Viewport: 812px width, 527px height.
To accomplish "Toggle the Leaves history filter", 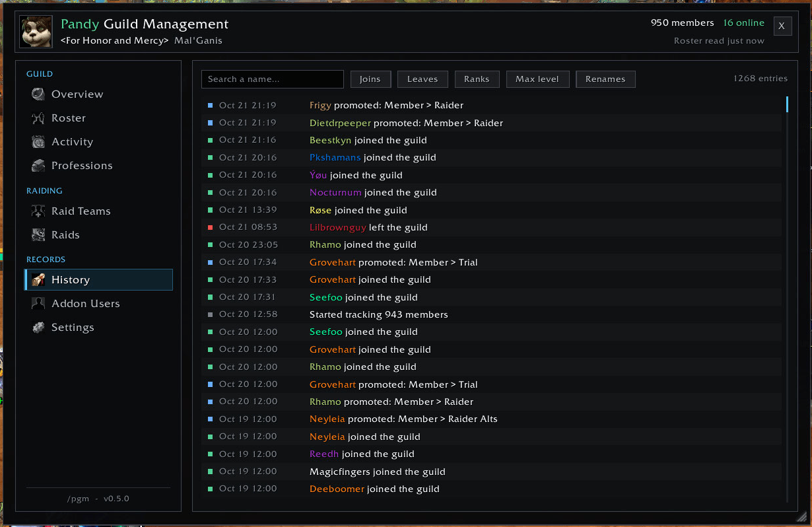I will (x=423, y=79).
